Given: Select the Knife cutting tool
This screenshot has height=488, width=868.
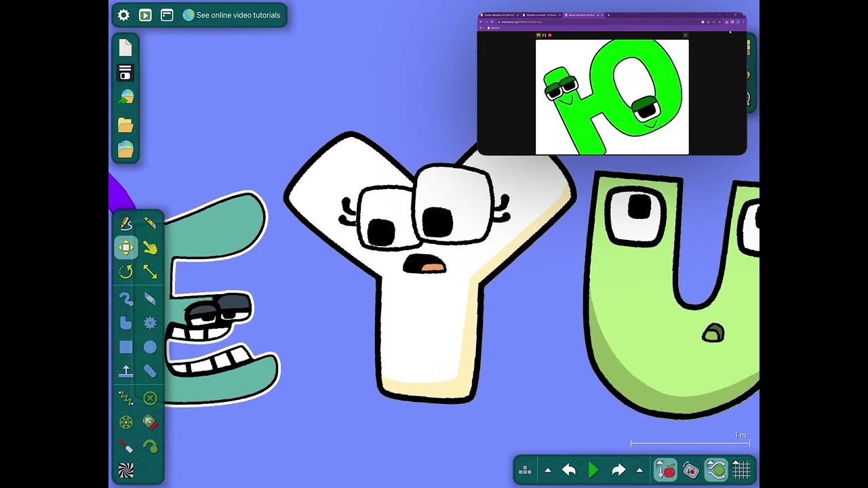Looking at the screenshot, I should coord(150,223).
